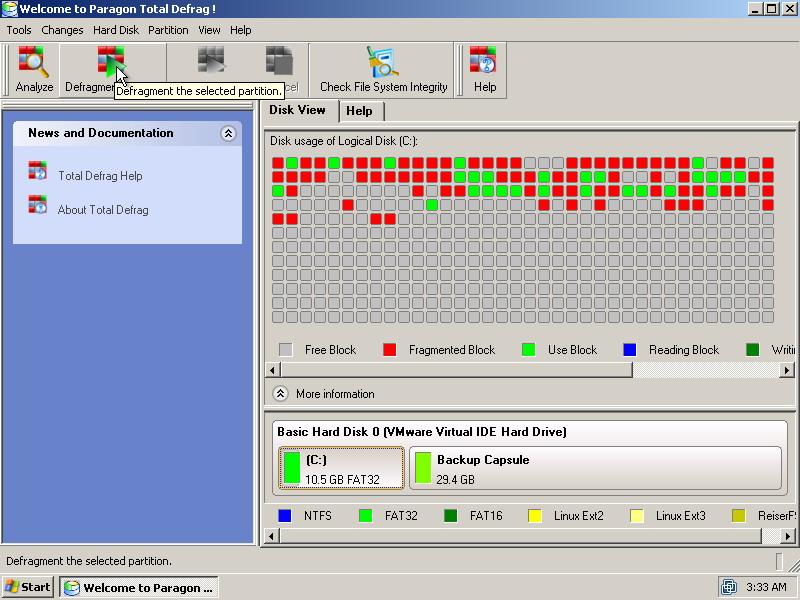
Task: Click the Fragmented Block legend swatch
Action: [390, 350]
